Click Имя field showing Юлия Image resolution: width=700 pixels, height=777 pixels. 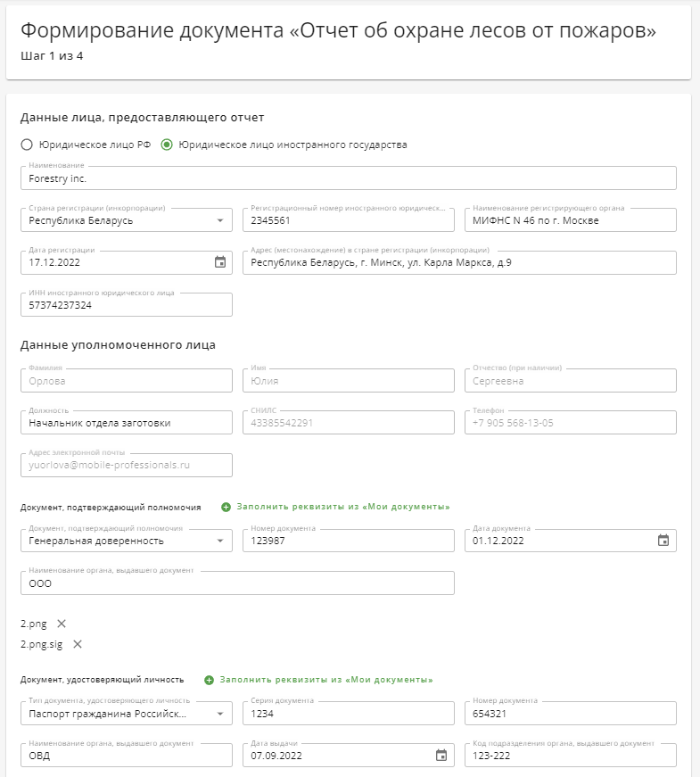pos(349,381)
